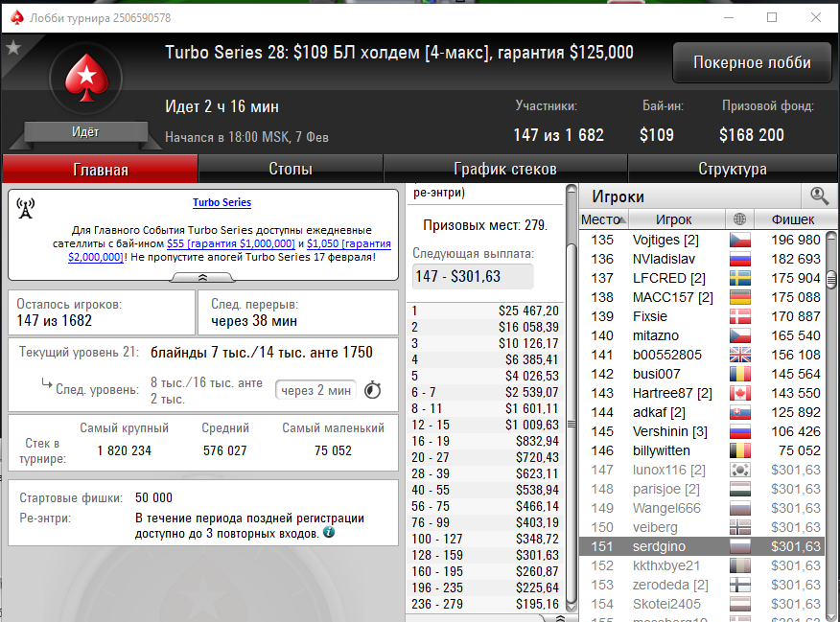Open the $55 satellite guarantee link
Screen dimensions: 840x622
pyautogui.click(x=231, y=243)
